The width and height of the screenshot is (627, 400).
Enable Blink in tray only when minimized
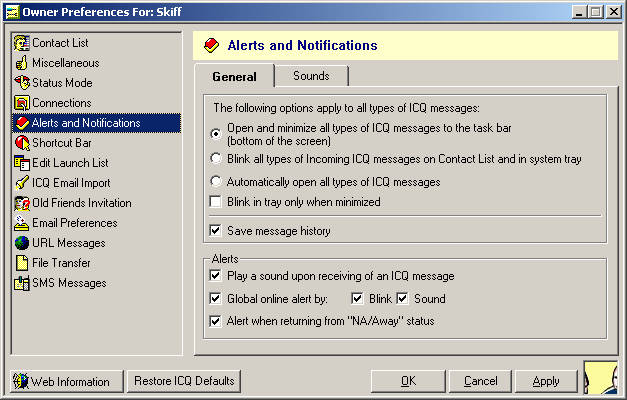tap(216, 202)
